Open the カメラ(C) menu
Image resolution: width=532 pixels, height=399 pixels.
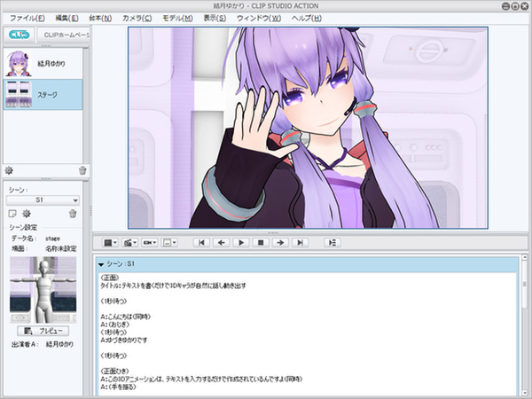point(137,18)
